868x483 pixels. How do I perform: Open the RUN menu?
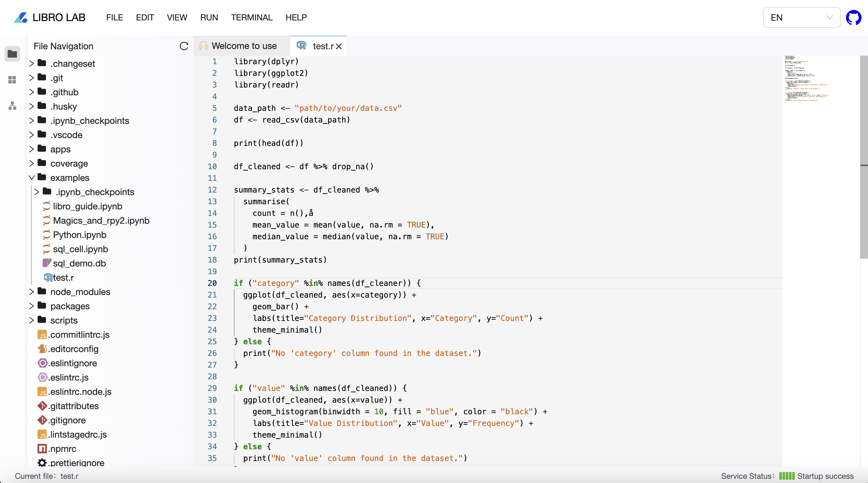click(209, 18)
